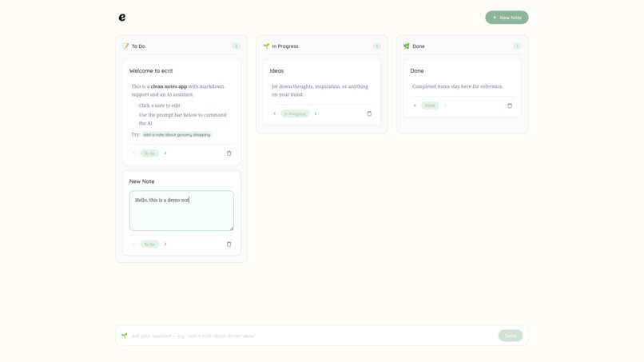Click the To Do column count badge

[x=236, y=46]
